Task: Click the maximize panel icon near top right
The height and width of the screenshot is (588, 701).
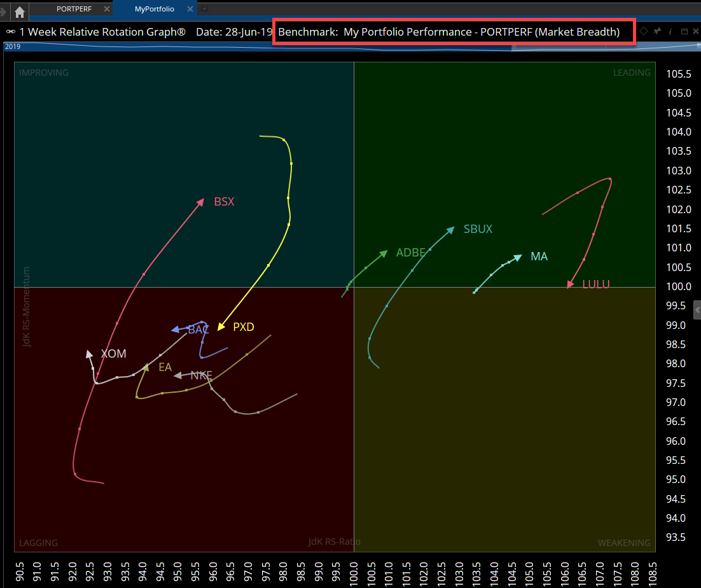Action: point(683,31)
